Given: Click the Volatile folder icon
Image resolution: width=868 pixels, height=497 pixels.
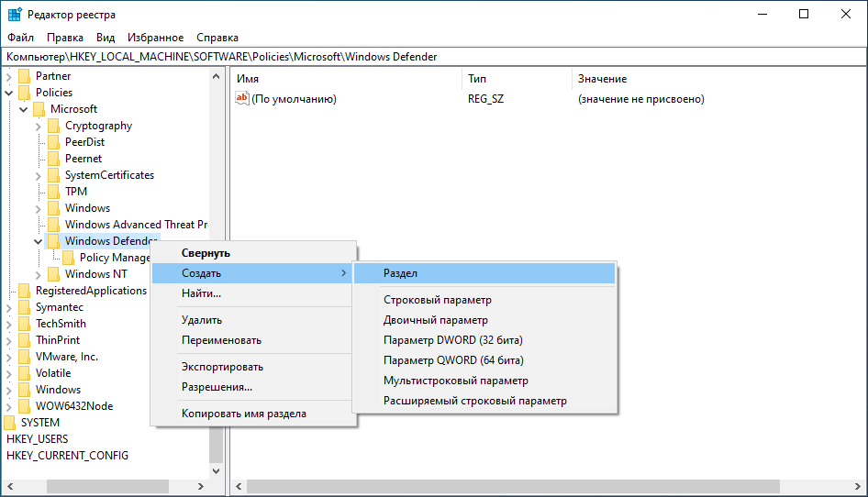Looking at the screenshot, I should 25,373.
